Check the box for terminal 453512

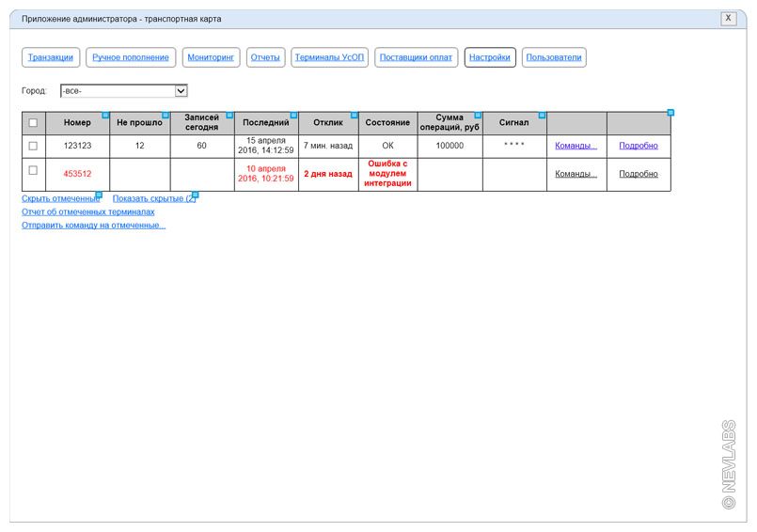coord(33,170)
